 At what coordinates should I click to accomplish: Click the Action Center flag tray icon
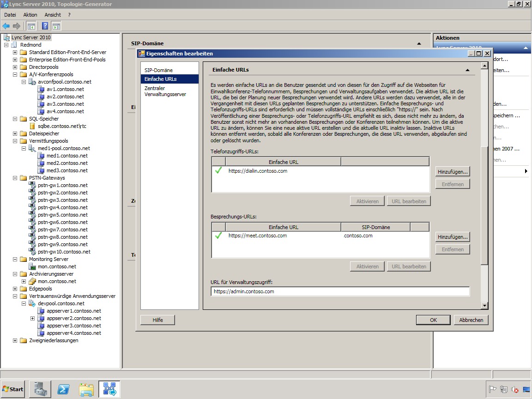pyautogui.click(x=492, y=389)
